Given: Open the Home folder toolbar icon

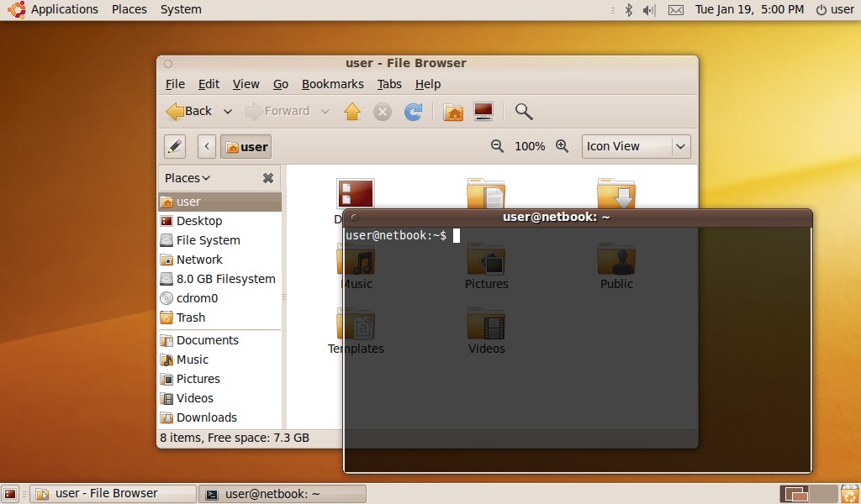Looking at the screenshot, I should click(x=453, y=112).
